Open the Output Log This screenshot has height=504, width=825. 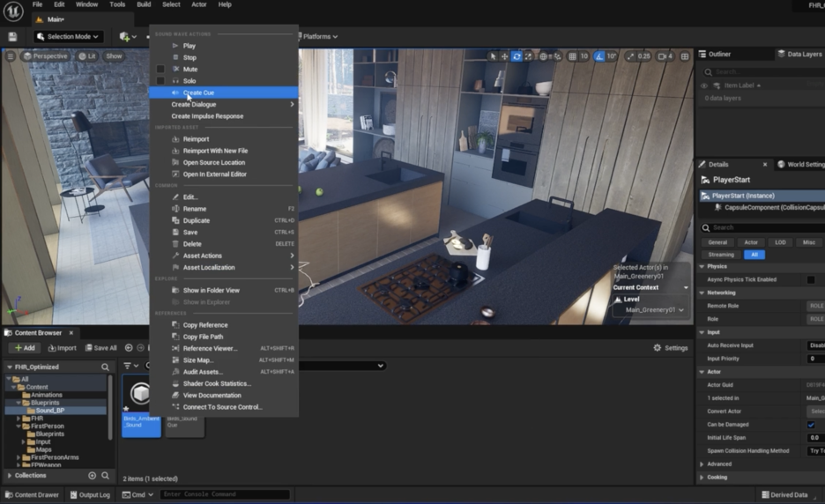coord(90,494)
